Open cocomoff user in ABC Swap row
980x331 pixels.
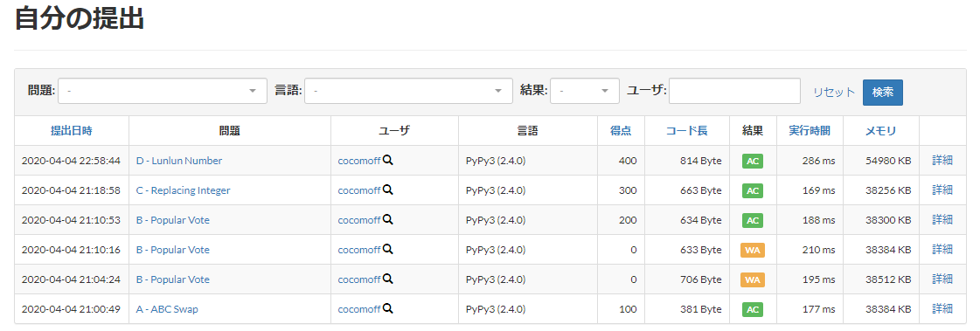click(359, 309)
